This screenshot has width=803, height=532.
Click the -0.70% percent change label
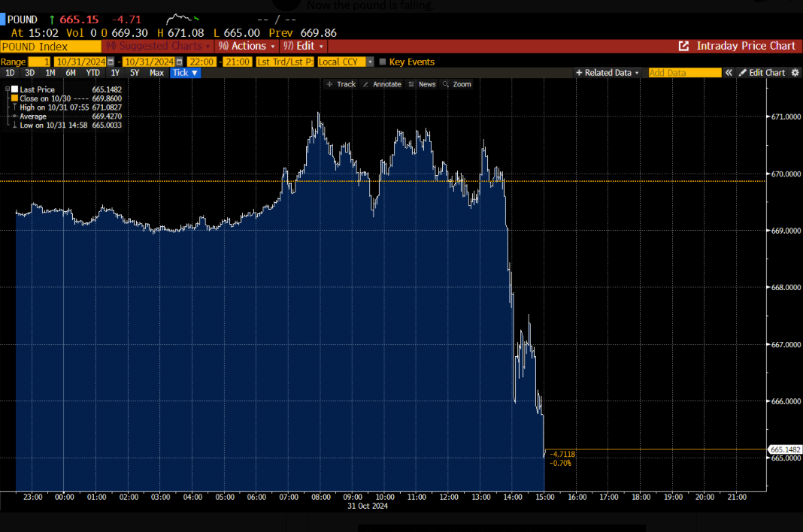click(x=560, y=463)
